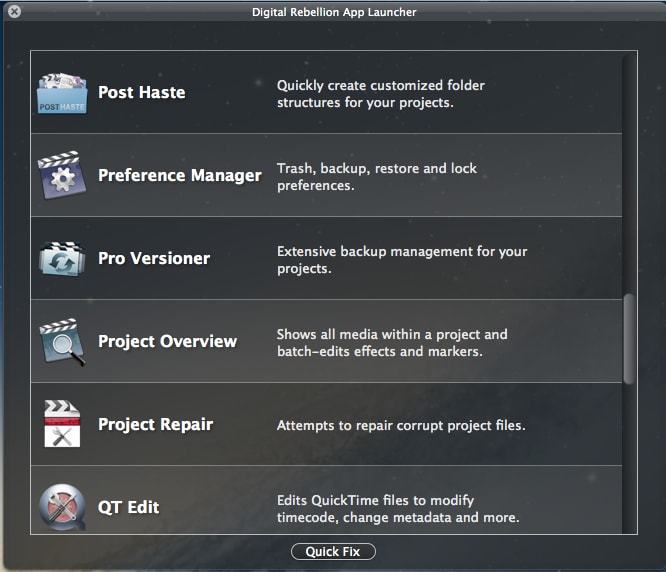Click the Pro Versioner sync arrows icon

pos(62,259)
